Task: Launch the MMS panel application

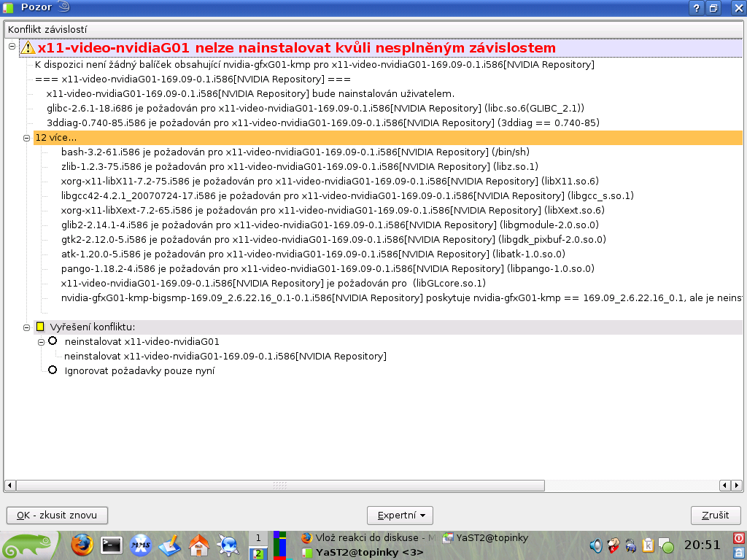Action: 141,545
